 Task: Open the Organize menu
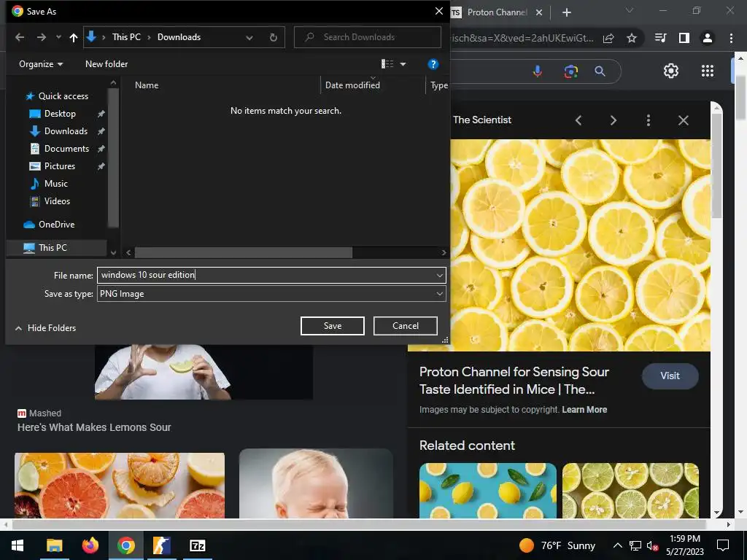[41, 64]
